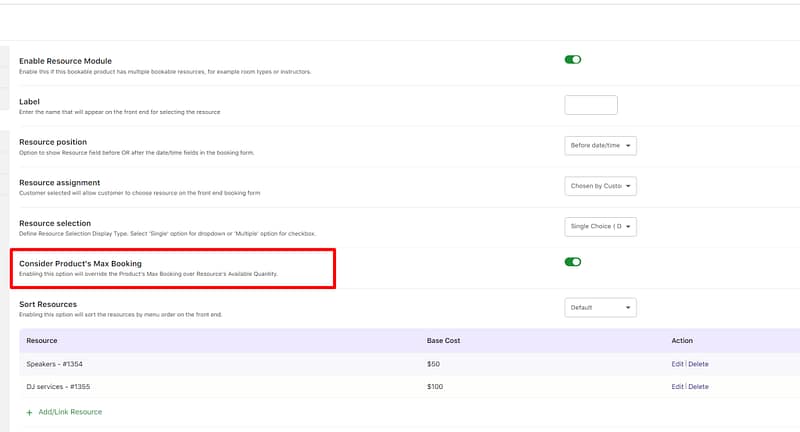Click the Action column header
This screenshot has height=432, width=800.
click(682, 341)
